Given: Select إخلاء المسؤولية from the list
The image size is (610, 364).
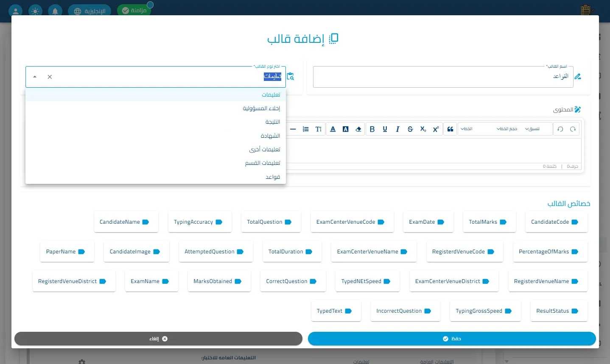Looking at the screenshot, I should (156, 108).
